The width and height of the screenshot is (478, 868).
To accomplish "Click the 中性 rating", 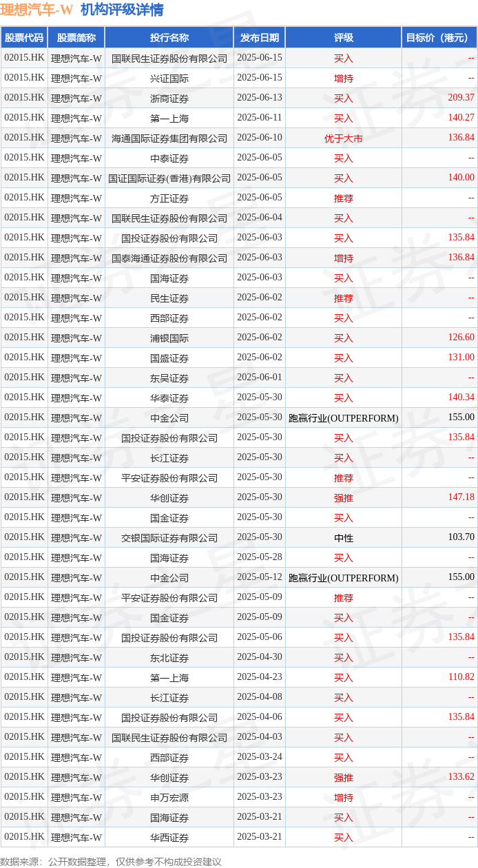I will pos(344,538).
